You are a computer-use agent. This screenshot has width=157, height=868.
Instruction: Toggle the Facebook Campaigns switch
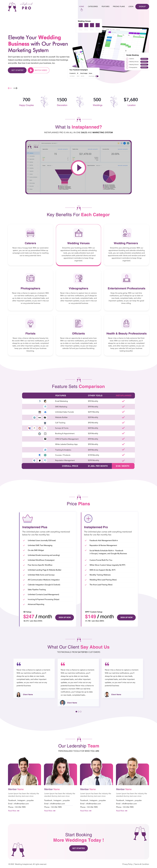point(97,76)
